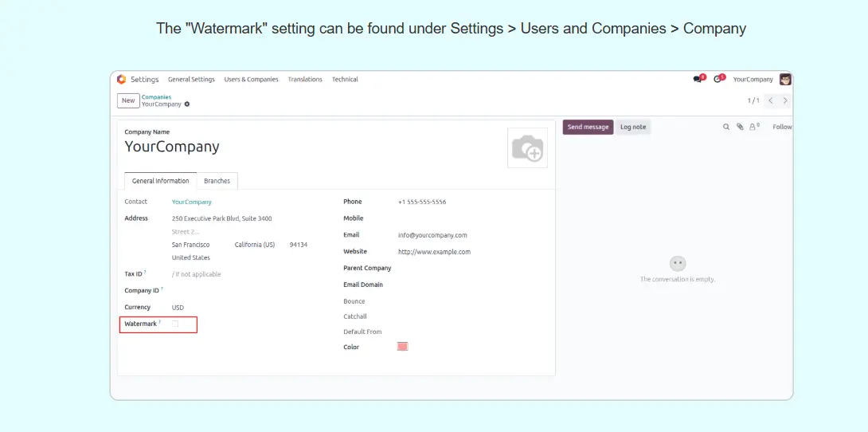Image resolution: width=868 pixels, height=432 pixels.
Task: Click the camera icon to upload company logo
Action: click(x=527, y=148)
